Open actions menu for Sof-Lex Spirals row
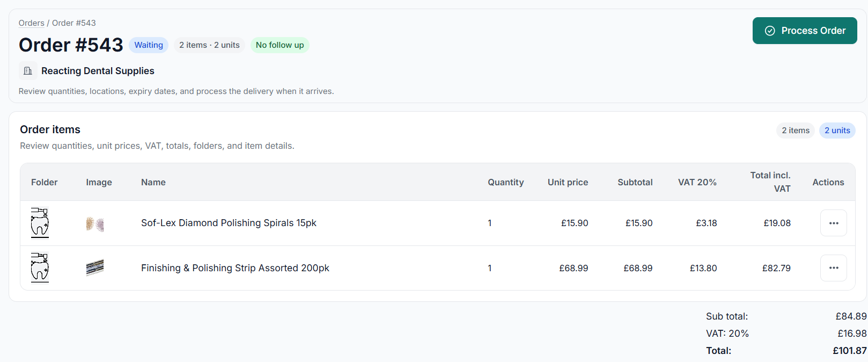 [x=834, y=223]
